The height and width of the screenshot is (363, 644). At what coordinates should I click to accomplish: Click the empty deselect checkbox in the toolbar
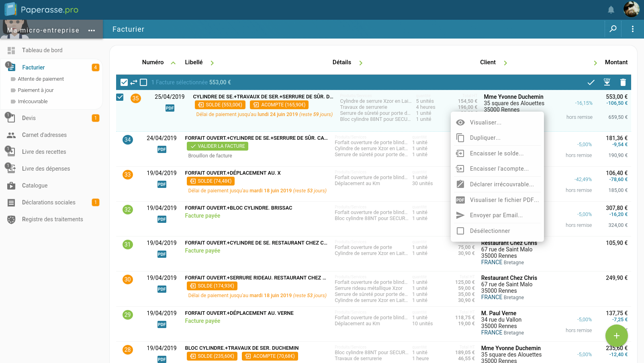(x=143, y=82)
